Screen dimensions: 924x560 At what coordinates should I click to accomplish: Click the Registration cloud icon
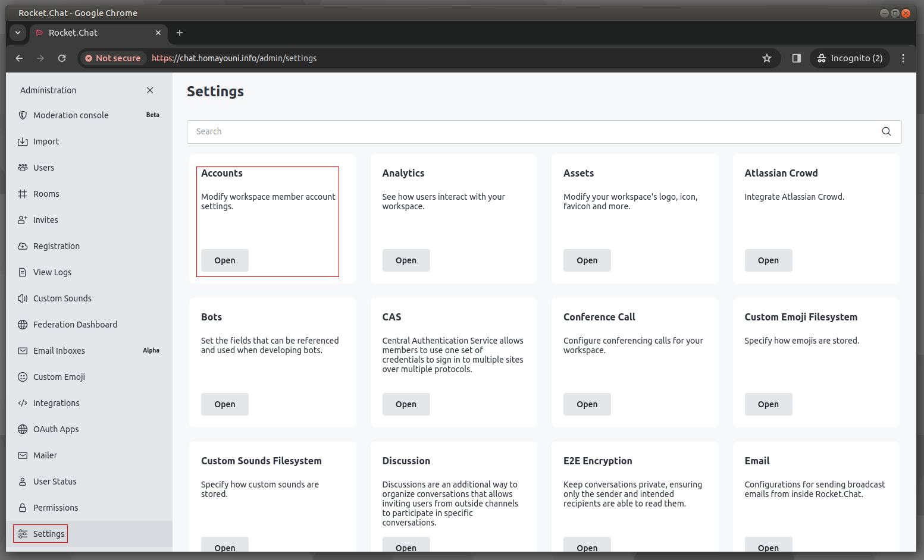point(23,246)
